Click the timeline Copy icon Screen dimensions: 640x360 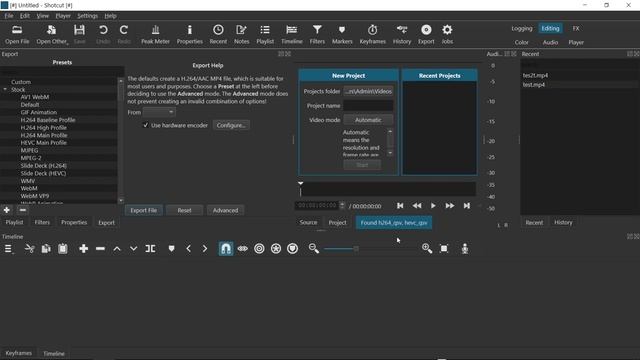46,249
